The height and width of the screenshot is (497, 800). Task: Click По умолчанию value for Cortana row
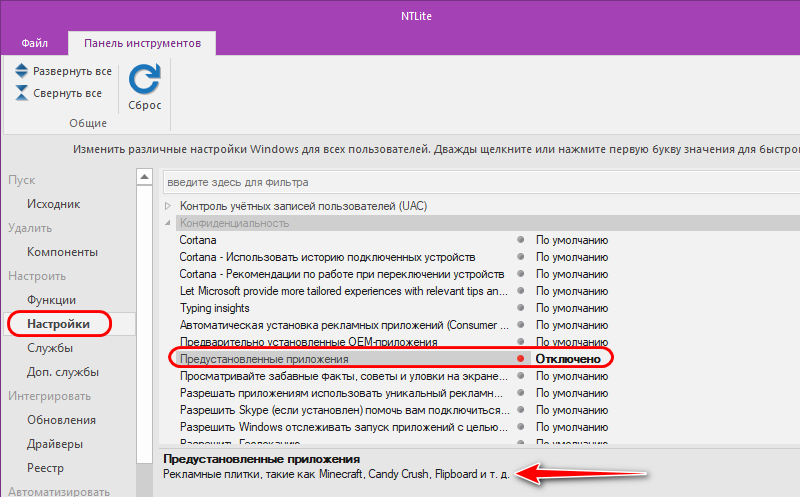point(572,240)
